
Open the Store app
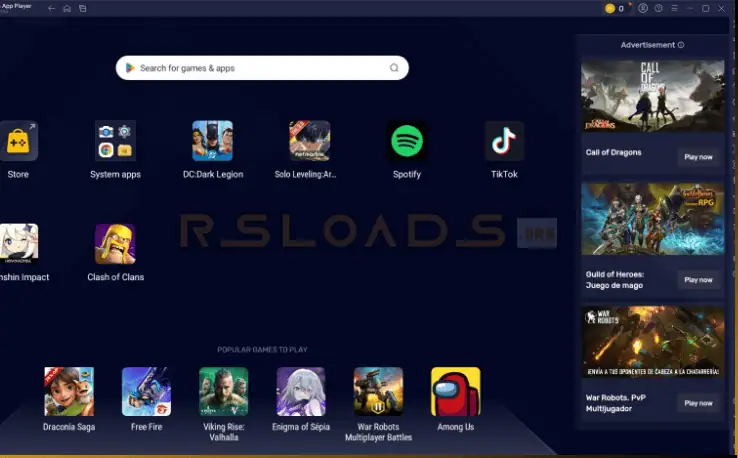[18, 141]
